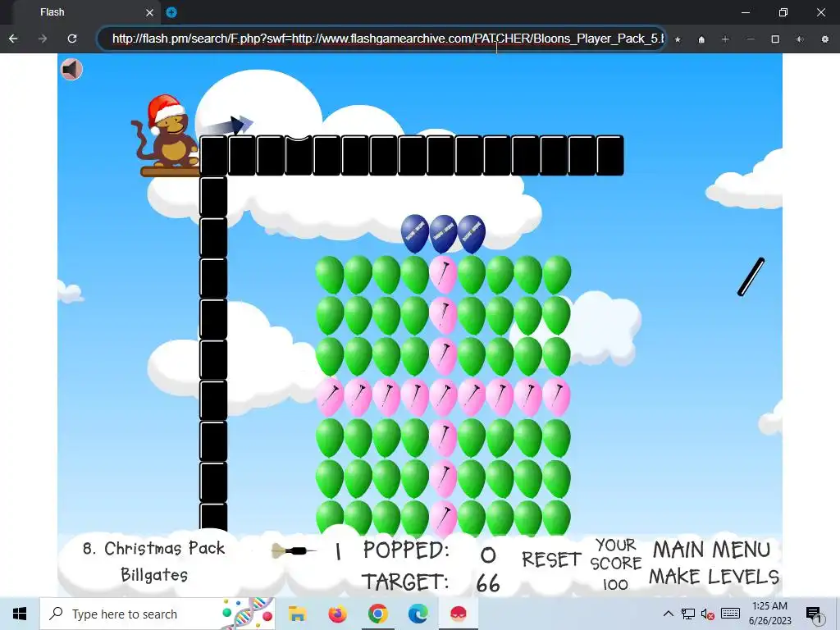Click the dart aim arrow near monkey
840x630 pixels.
[229, 126]
